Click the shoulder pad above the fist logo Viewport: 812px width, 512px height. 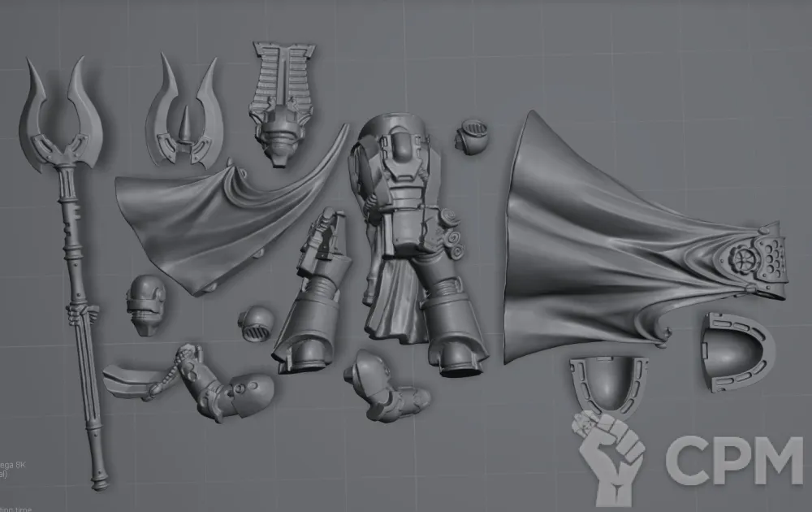(609, 384)
